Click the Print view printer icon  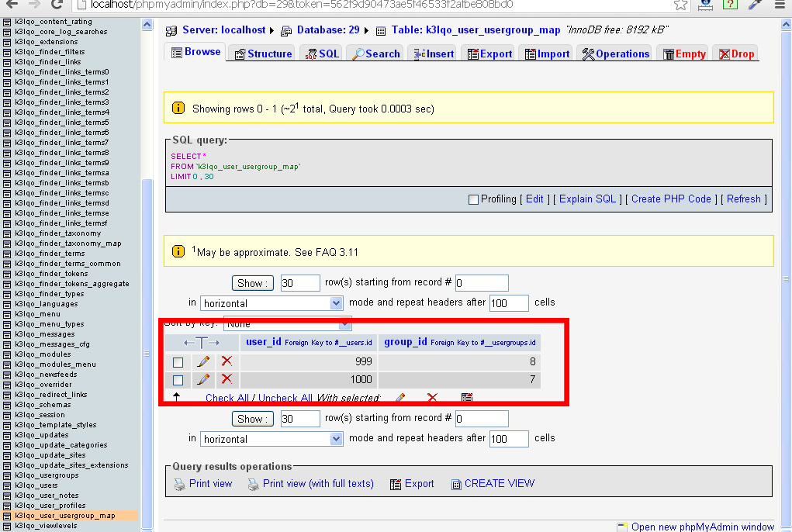[179, 484]
